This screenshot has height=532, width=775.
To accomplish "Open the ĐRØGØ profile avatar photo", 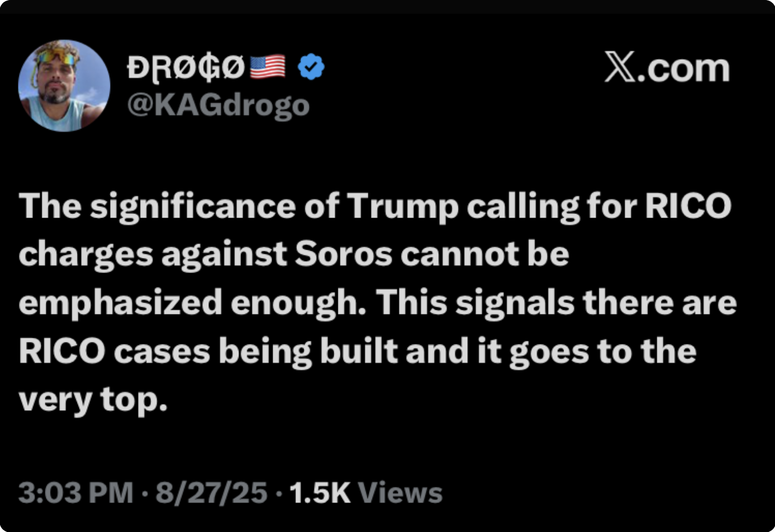I will pos(64,86).
